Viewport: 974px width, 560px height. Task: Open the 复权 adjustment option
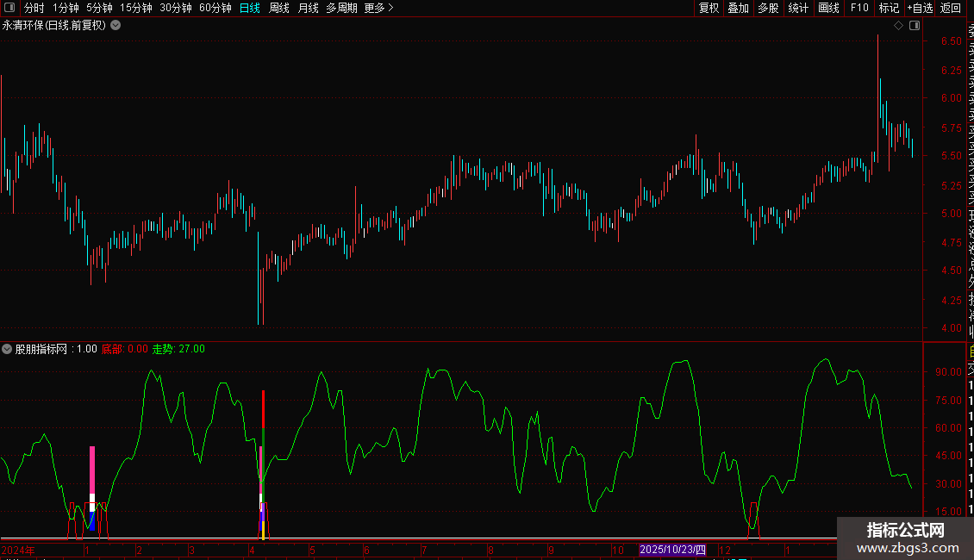[x=709, y=8]
